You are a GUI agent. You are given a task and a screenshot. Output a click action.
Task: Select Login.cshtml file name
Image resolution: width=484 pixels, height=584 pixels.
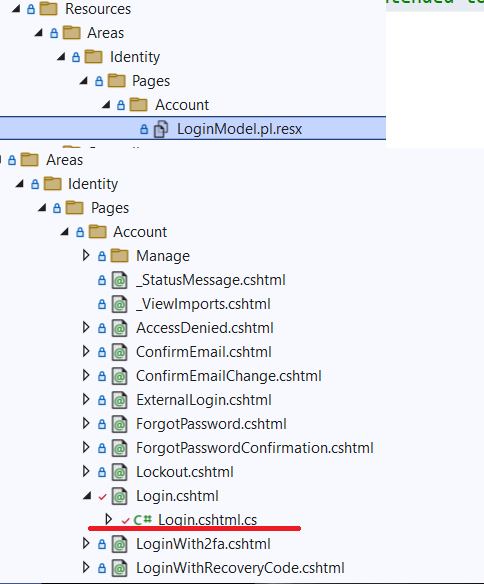tap(177, 496)
